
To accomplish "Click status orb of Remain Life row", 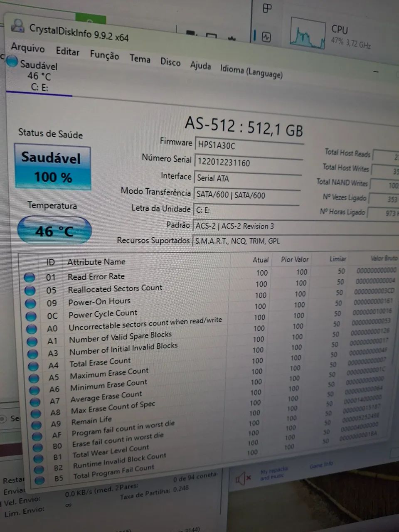I will (37, 425).
